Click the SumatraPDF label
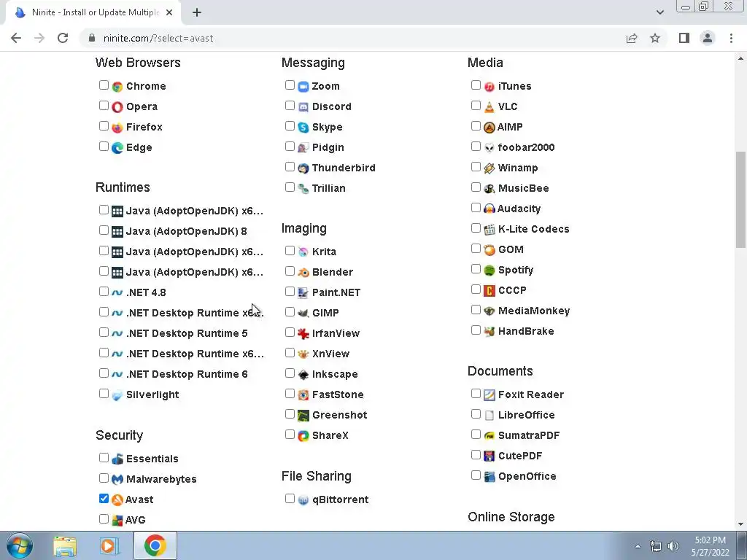The image size is (747, 560). [x=529, y=435]
